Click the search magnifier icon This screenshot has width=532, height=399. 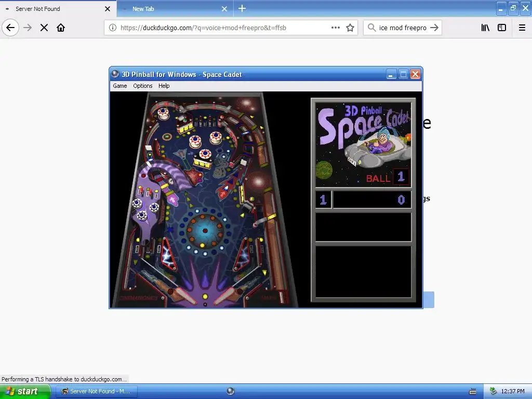pyautogui.click(x=371, y=28)
